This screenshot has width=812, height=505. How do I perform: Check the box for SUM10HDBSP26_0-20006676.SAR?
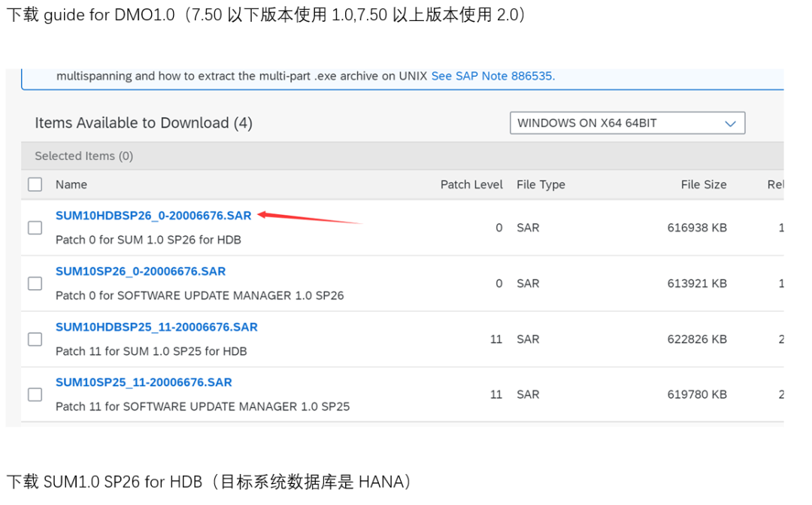pos(35,228)
